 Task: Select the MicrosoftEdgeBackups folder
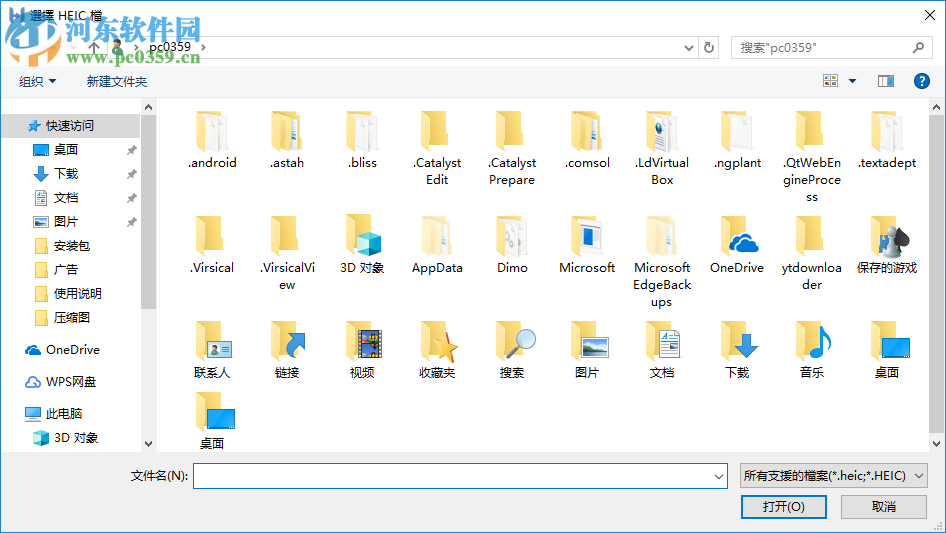point(662,262)
